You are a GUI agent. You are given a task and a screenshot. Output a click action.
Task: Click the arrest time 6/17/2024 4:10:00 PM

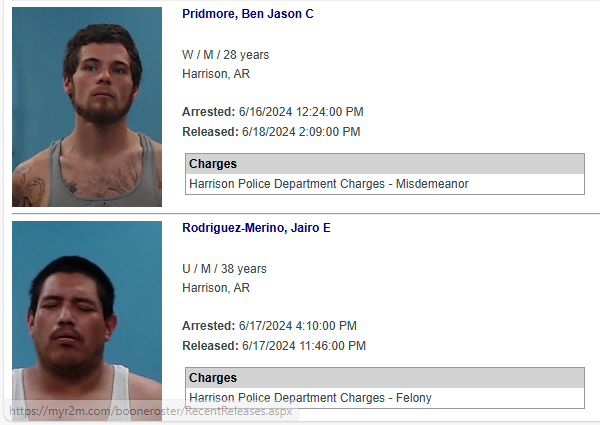pos(297,326)
